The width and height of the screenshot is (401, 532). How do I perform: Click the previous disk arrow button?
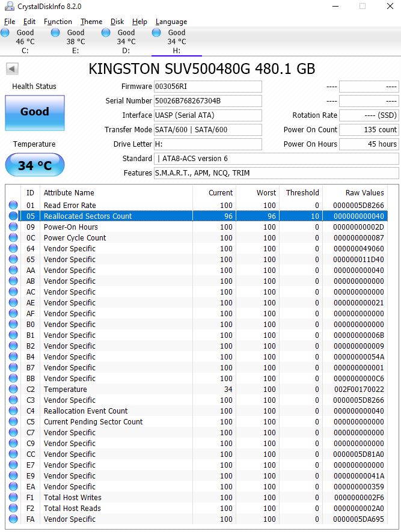[11, 69]
